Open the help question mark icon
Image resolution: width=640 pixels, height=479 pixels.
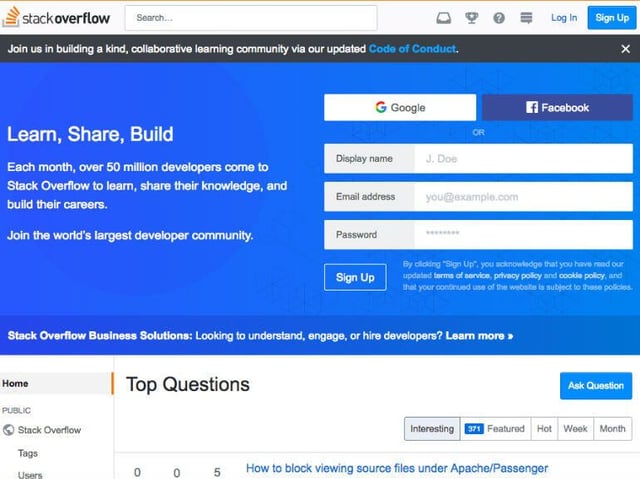[x=499, y=18]
